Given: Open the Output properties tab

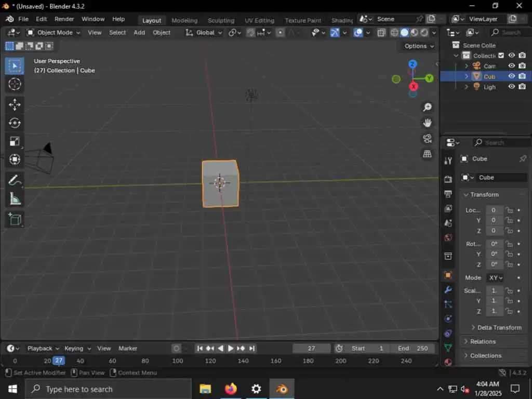Looking at the screenshot, I should tap(448, 194).
